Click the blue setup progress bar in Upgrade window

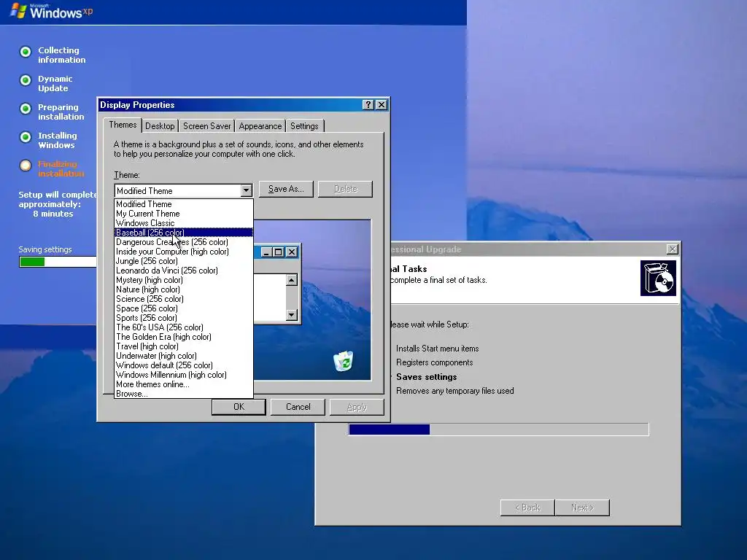498,429
